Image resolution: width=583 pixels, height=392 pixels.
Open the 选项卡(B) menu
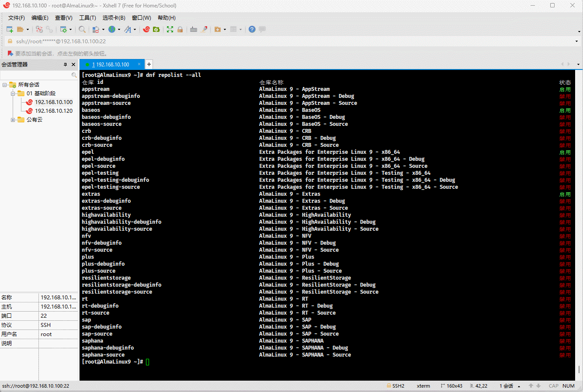(x=114, y=17)
